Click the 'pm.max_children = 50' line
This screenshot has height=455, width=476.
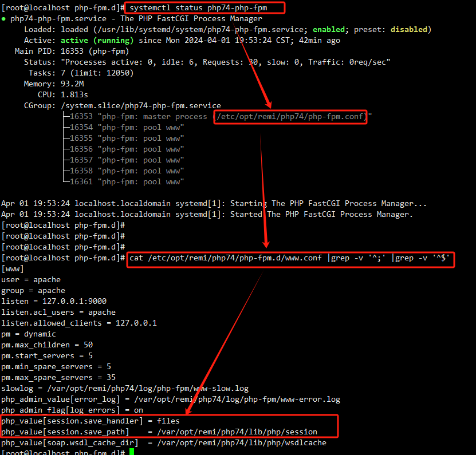tap(47, 345)
